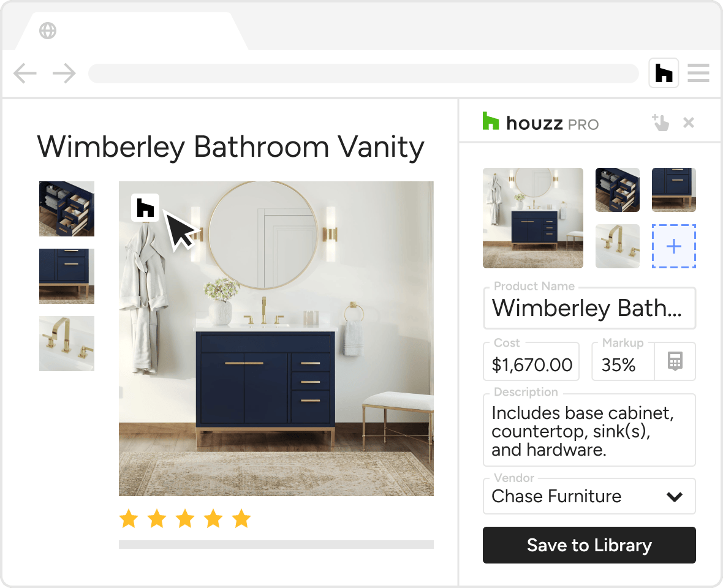Click the globe icon on the browser tab
The width and height of the screenshot is (723, 588).
[48, 31]
